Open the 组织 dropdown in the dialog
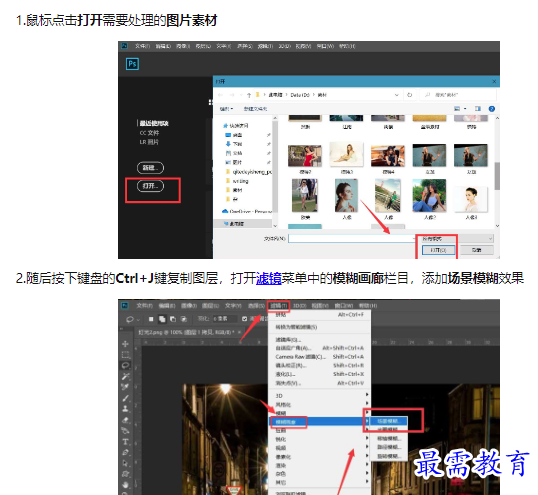Viewport: 538px width, 495px height. pos(226,109)
